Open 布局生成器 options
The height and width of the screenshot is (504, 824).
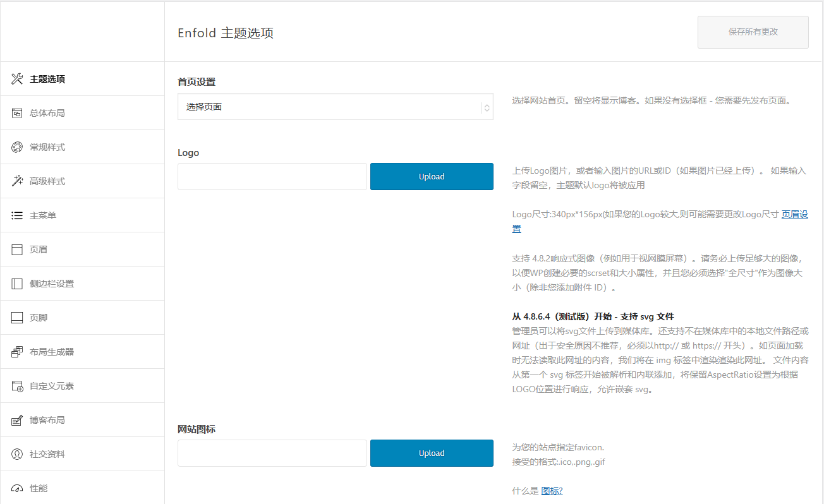click(x=82, y=352)
